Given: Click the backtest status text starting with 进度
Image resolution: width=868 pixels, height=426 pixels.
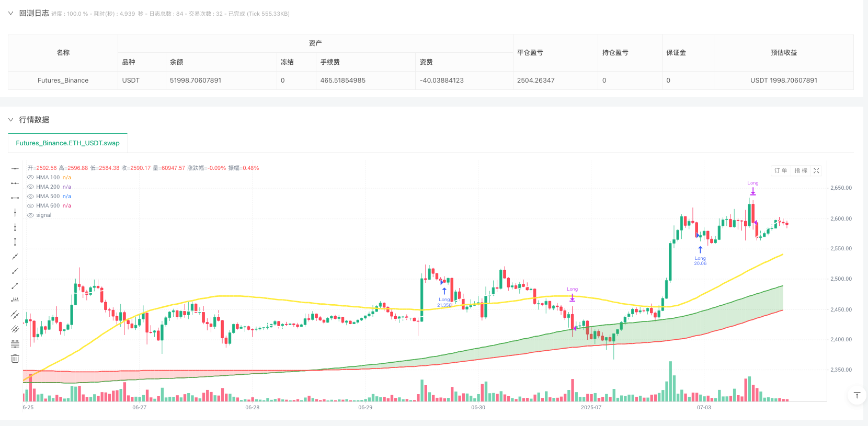Looking at the screenshot, I should click(170, 14).
